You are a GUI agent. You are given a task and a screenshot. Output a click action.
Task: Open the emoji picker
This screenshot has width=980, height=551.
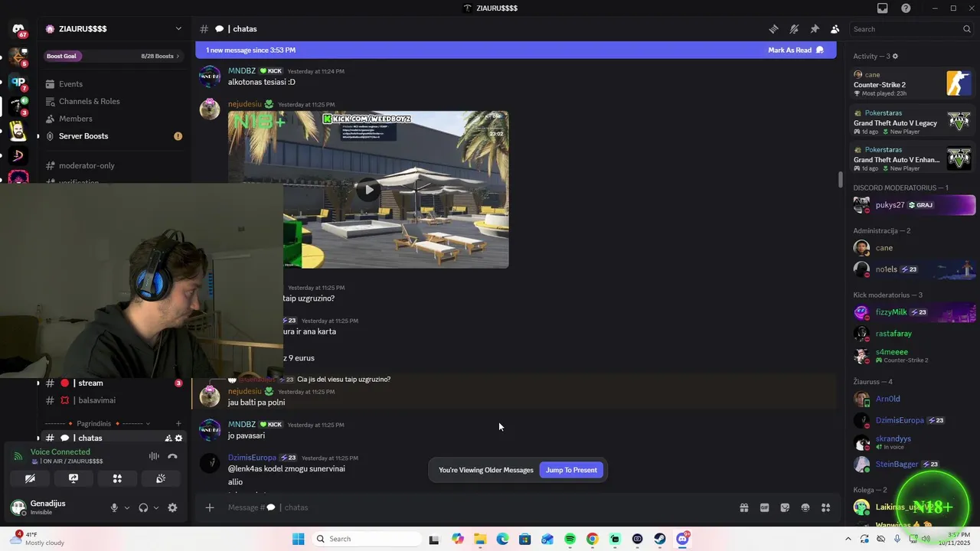(805, 507)
